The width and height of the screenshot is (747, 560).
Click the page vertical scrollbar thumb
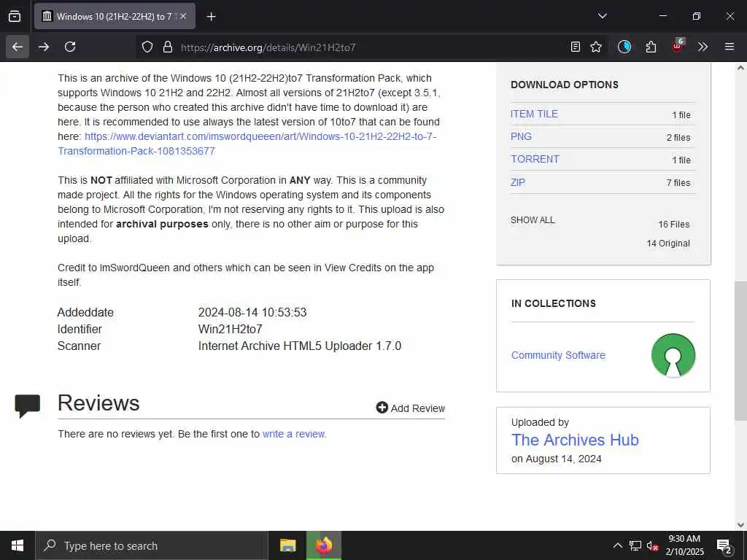(x=740, y=351)
